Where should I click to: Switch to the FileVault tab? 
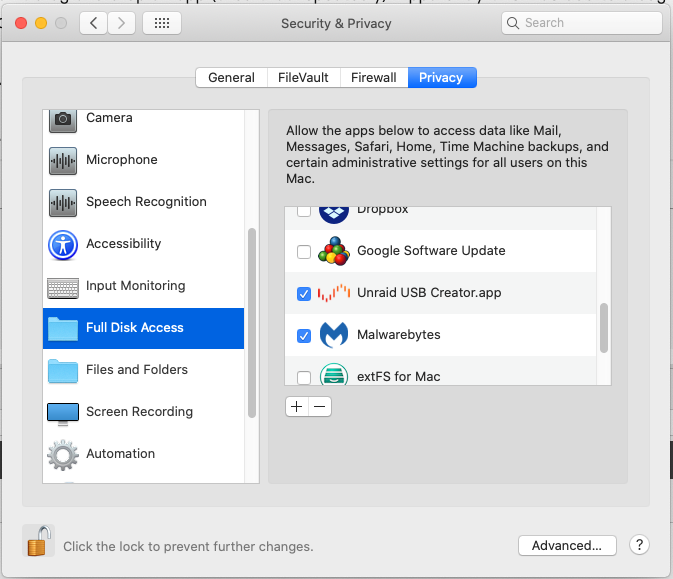click(303, 78)
